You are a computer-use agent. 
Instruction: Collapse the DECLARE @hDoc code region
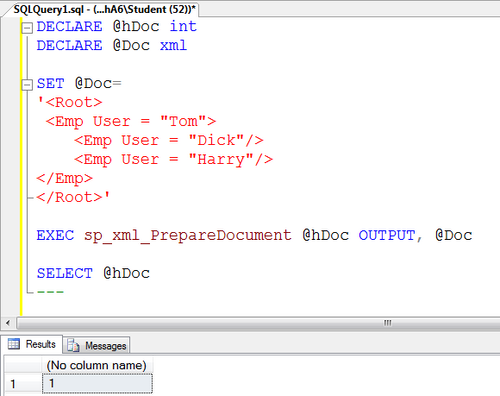click(27, 28)
